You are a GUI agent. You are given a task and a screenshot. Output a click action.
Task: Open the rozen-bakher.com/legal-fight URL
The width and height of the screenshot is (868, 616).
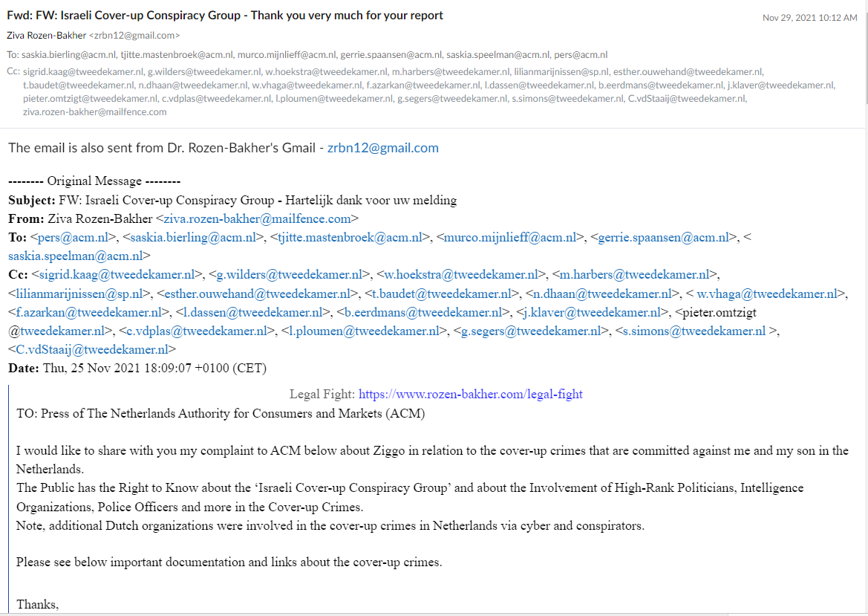click(471, 395)
